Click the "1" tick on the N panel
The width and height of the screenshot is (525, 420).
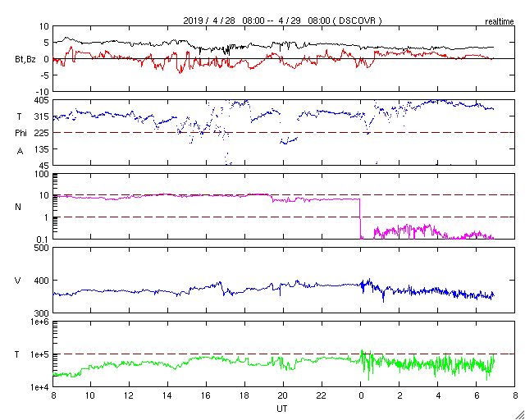tap(47, 217)
